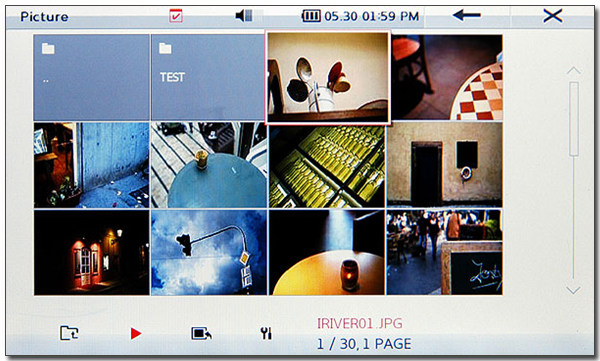
Task: Start slideshow with red play button
Action: click(x=135, y=333)
